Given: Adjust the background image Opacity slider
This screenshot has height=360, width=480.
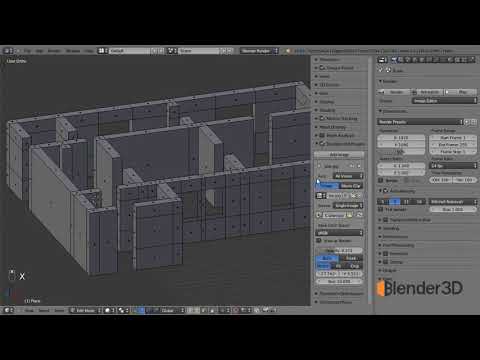Looking at the screenshot, I should pyautogui.click(x=339, y=250).
